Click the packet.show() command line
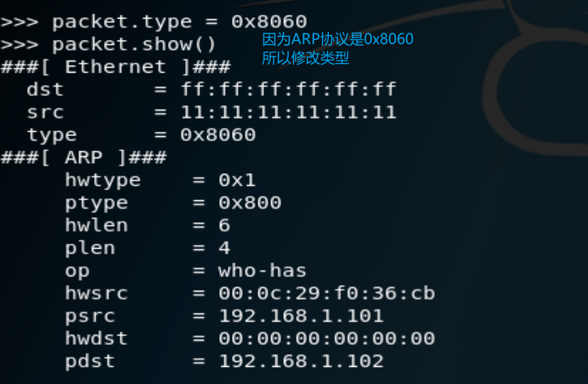The image size is (588, 384). click(x=108, y=44)
